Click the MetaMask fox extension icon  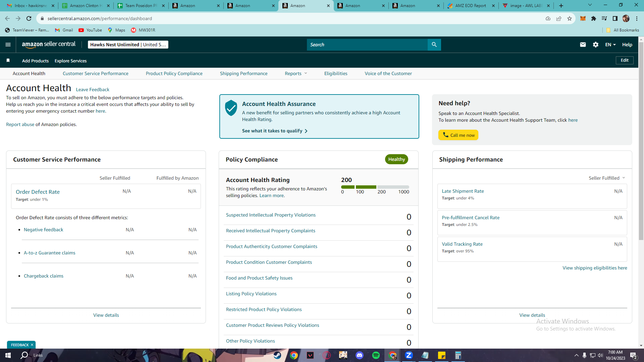click(x=583, y=18)
